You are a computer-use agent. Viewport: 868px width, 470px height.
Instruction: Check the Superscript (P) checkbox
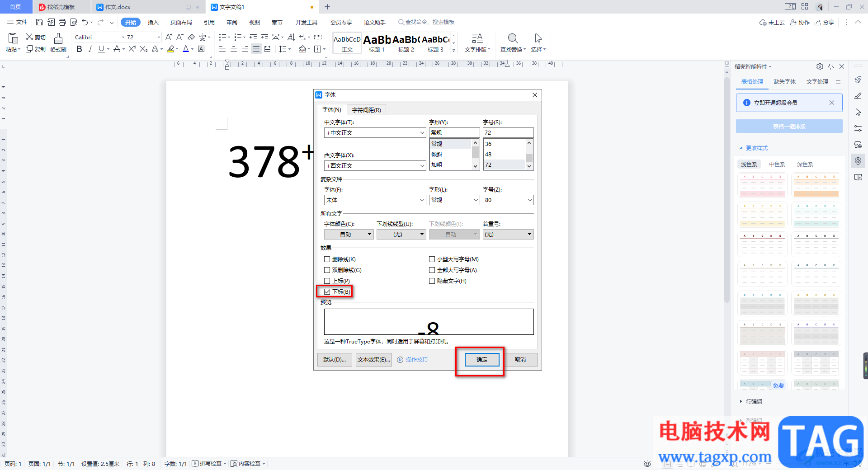tap(327, 281)
